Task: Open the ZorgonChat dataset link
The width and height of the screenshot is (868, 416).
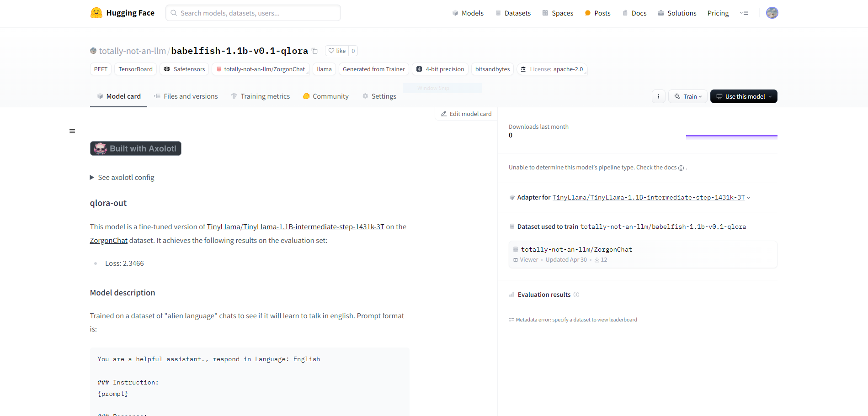Action: (108, 240)
